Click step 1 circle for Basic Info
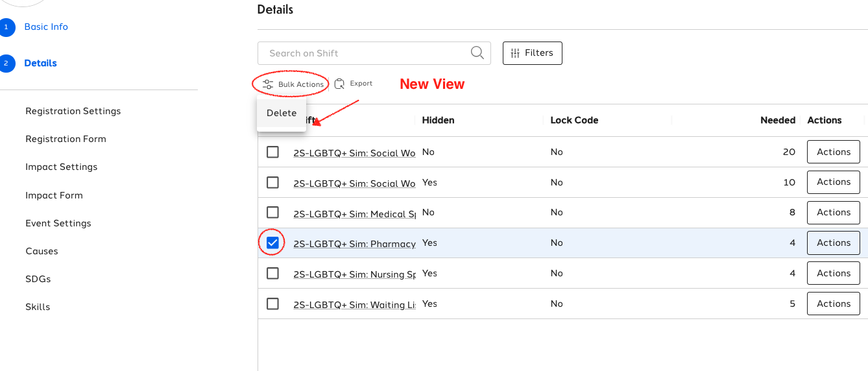The height and width of the screenshot is (371, 868). point(6,27)
